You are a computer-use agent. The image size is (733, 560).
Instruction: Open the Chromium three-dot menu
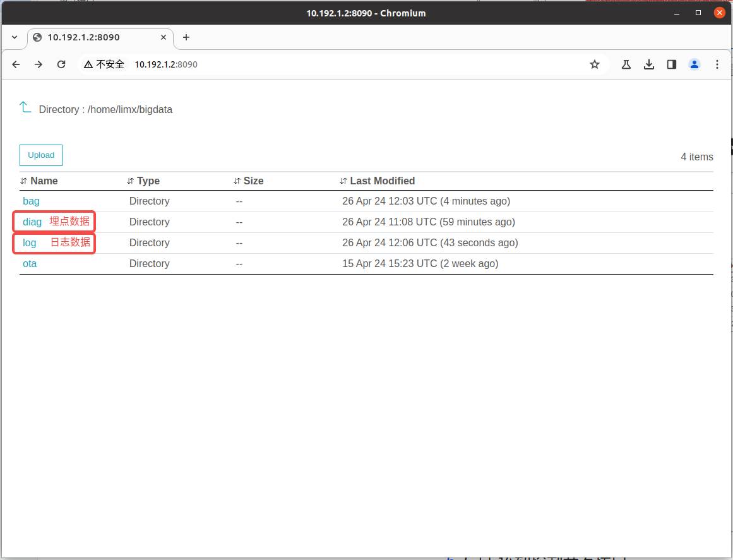[x=717, y=64]
